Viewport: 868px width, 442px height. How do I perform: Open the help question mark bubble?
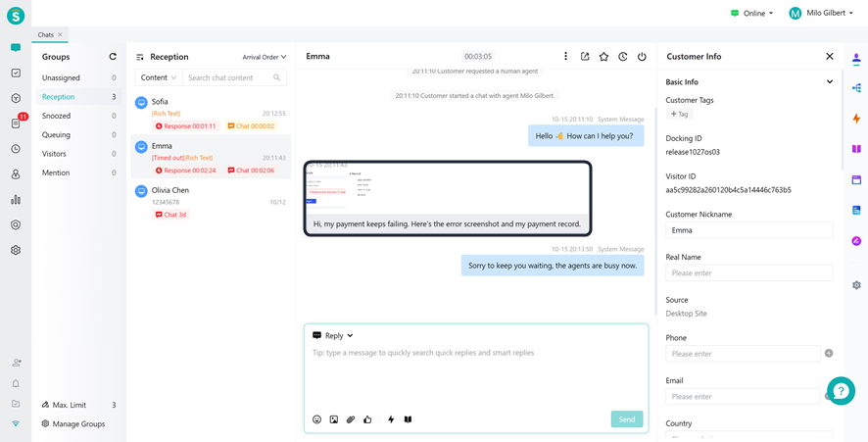841,391
